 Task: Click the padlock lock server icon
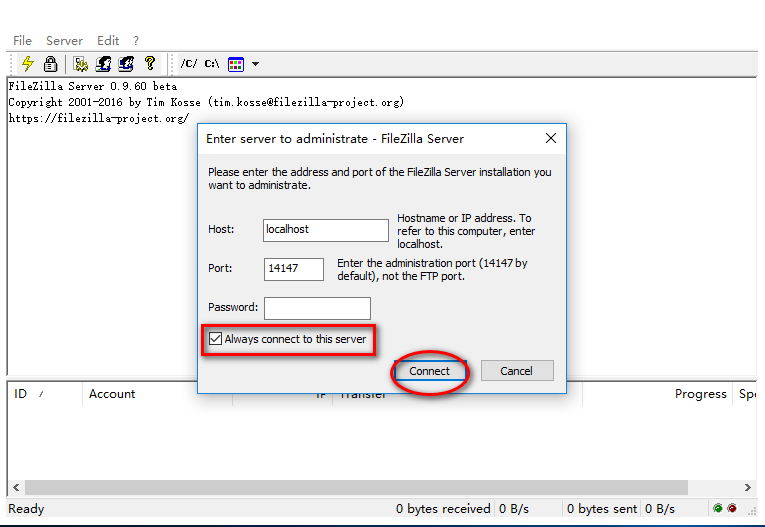[x=50, y=63]
